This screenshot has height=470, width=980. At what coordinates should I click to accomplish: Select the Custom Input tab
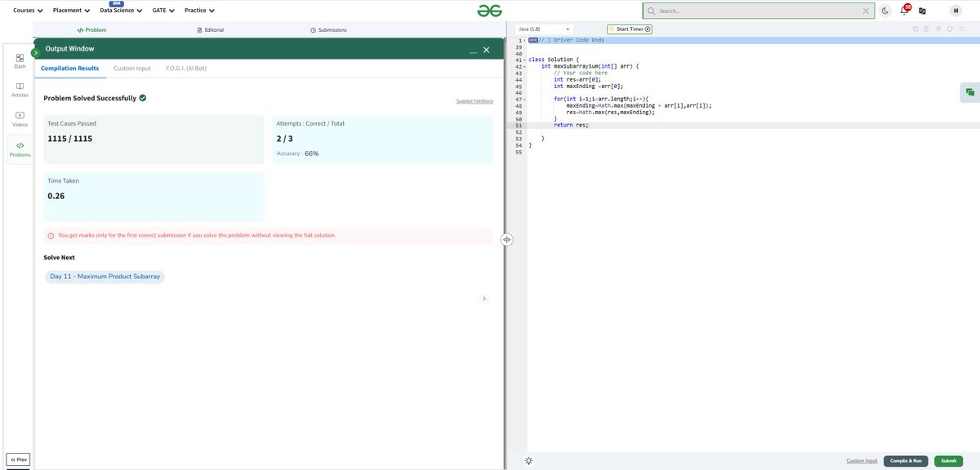[132, 69]
